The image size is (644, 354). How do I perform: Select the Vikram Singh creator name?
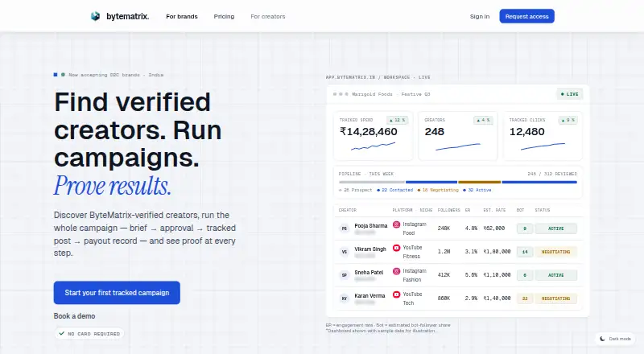[370, 249]
